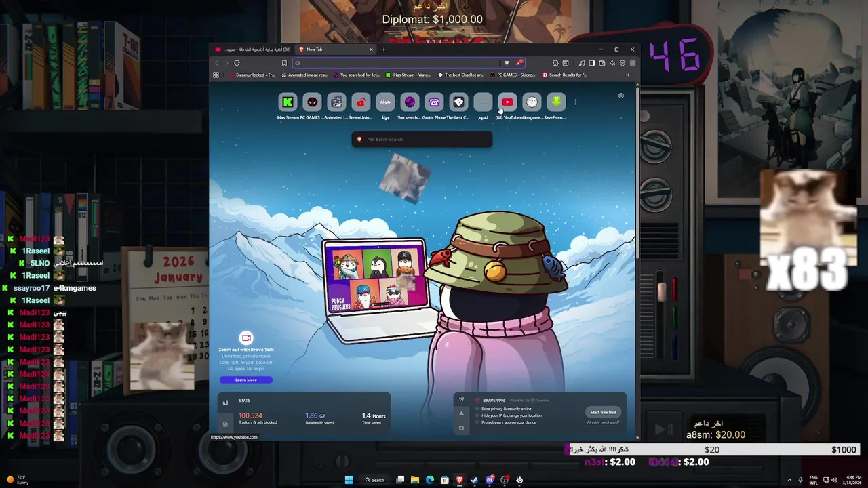Click Start free trial button

[603, 412]
